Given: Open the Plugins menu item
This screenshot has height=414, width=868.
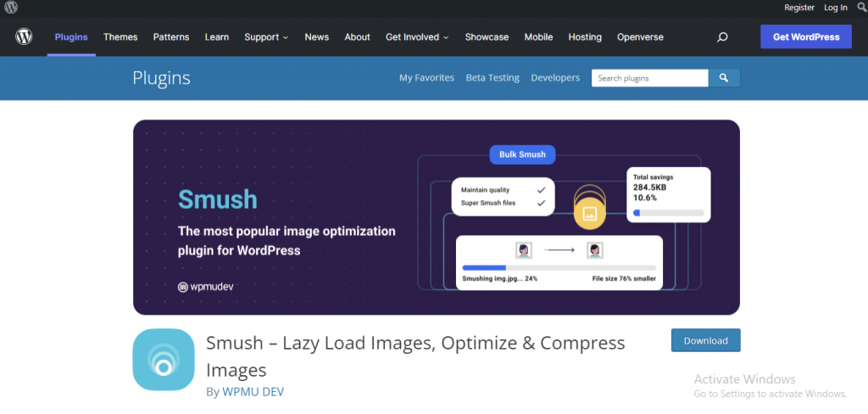Looking at the screenshot, I should [x=71, y=37].
